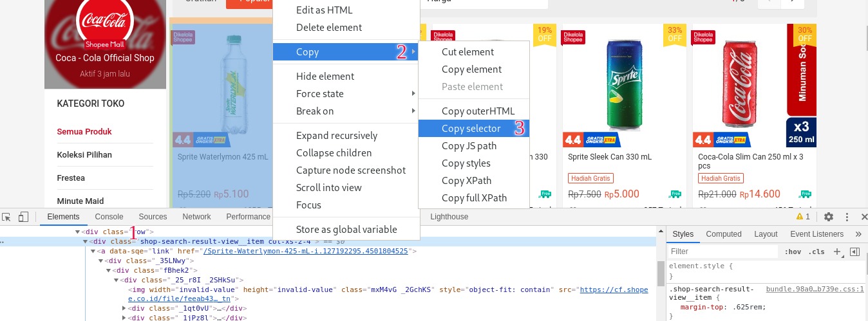Viewport: 868px width, 321px height.
Task: Expand the _1qt0vU div node
Action: coord(124,308)
